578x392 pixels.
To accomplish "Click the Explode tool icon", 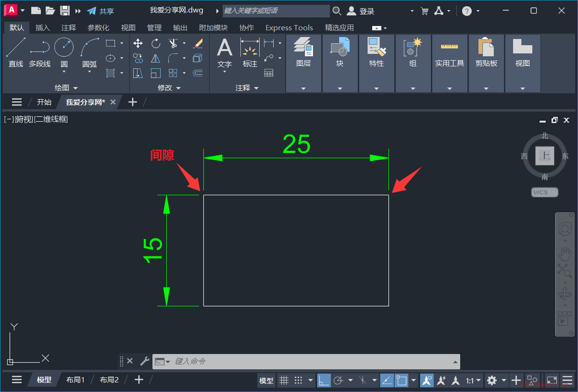I will tap(198, 58).
